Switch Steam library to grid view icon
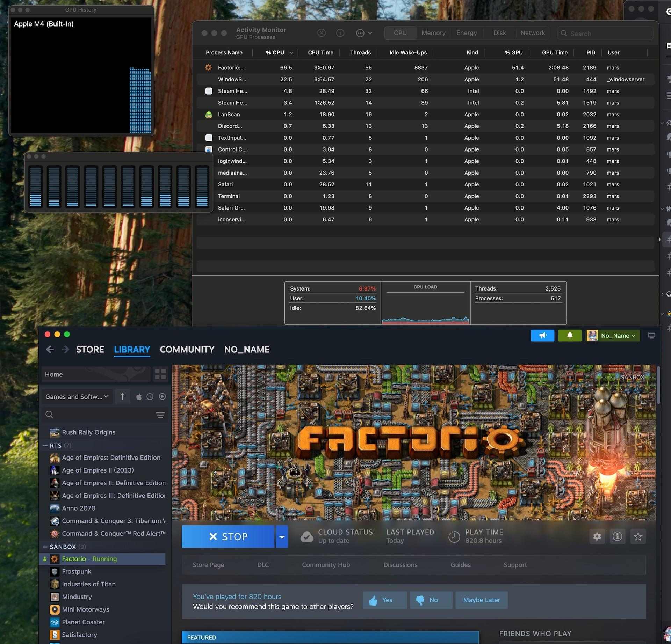This screenshot has width=671, height=644. pyautogui.click(x=160, y=374)
